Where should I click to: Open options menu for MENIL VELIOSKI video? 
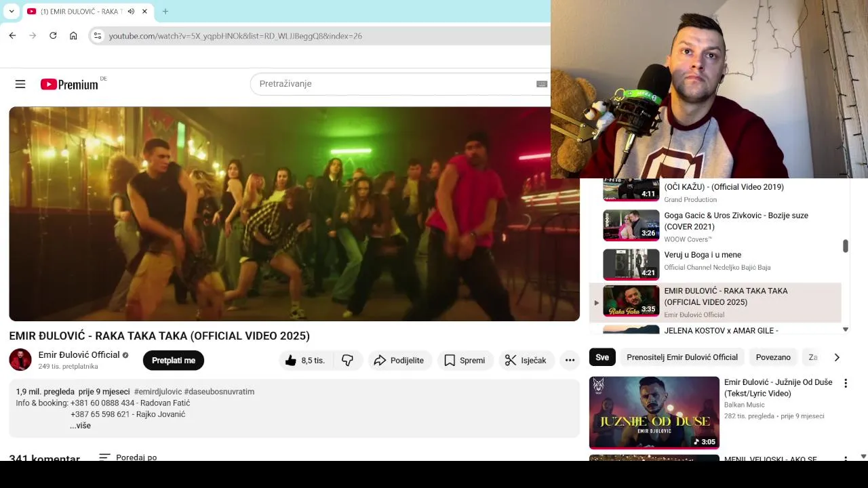point(846,459)
